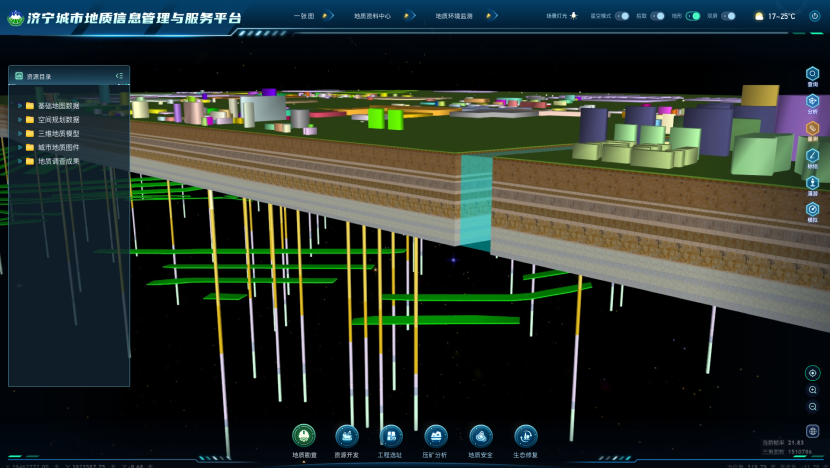The image size is (830, 468).
Task: Toggle the 双屏 dual-screen switch
Action: pos(727,16)
